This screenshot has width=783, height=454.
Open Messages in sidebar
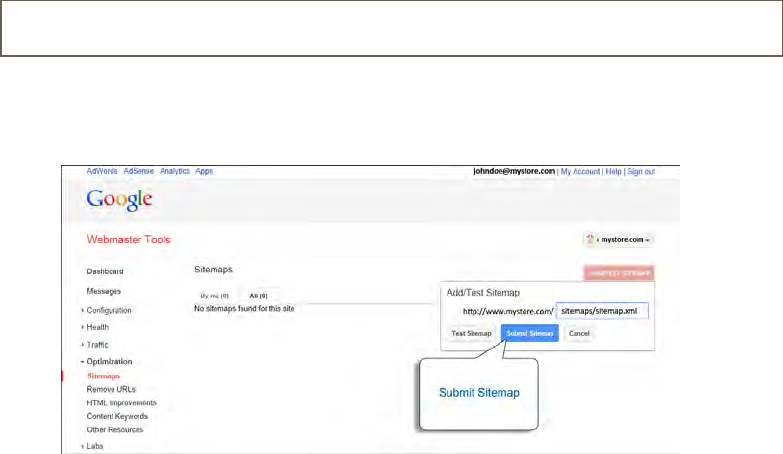[x=103, y=291]
